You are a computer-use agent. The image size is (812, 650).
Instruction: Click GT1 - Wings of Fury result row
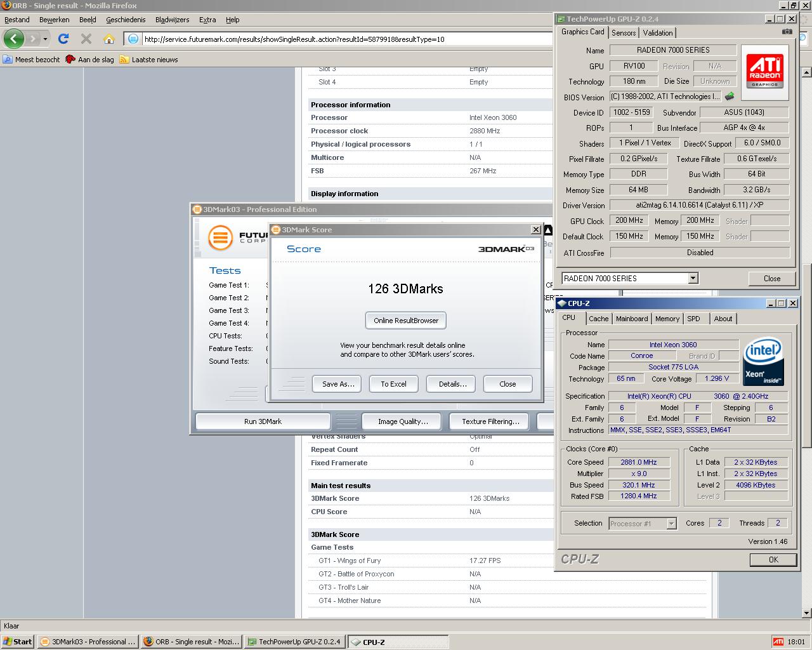(506, 560)
